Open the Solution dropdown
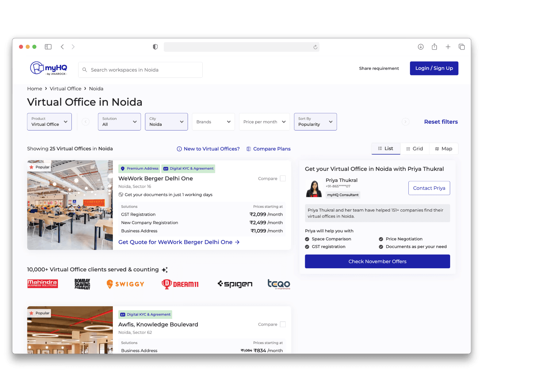The width and height of the screenshot is (536, 392). [119, 122]
